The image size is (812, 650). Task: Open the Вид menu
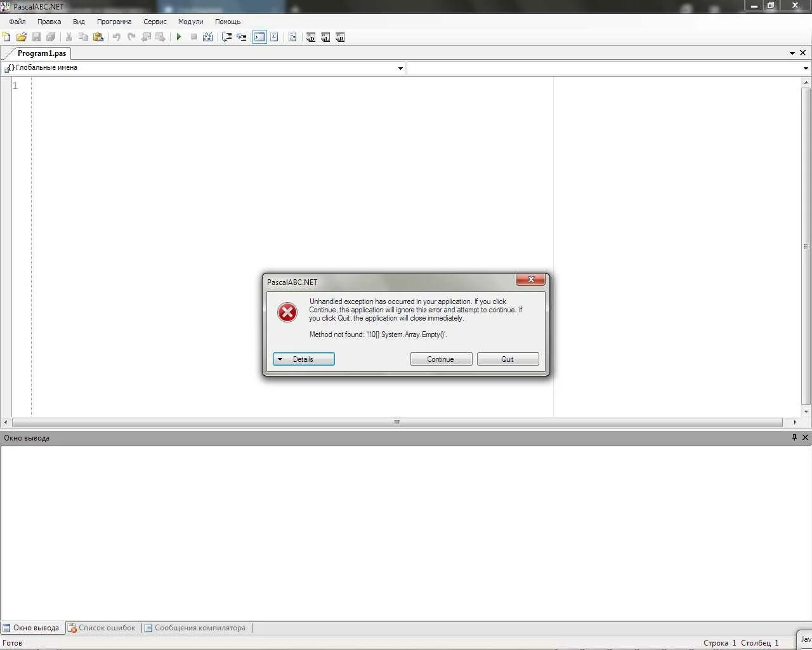[79, 22]
